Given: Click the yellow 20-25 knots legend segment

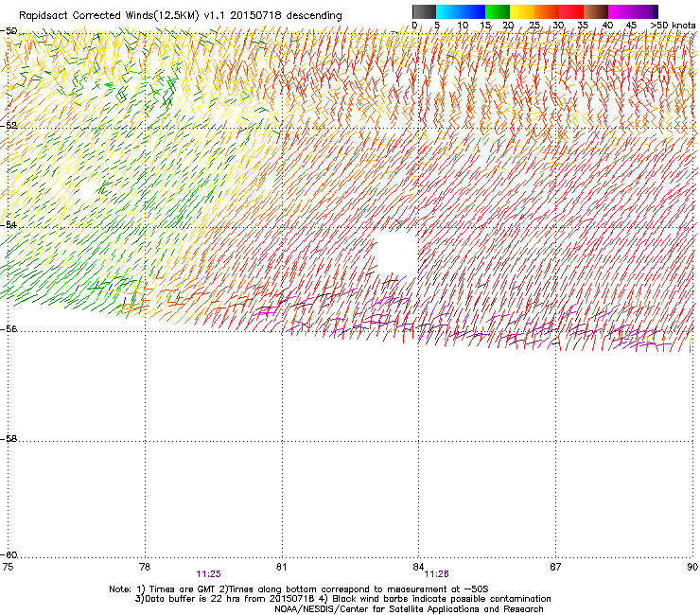Looking at the screenshot, I should [x=522, y=11].
